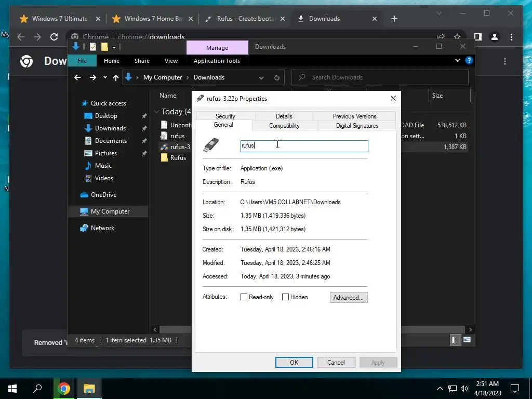Open a new Chrome tab
The height and width of the screenshot is (399, 532).
394,19
